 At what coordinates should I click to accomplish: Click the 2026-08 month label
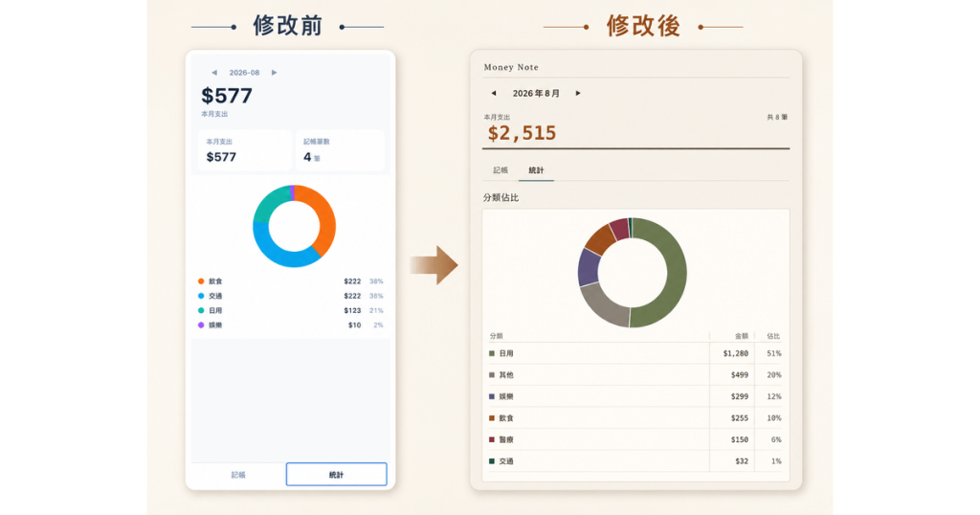point(244,73)
